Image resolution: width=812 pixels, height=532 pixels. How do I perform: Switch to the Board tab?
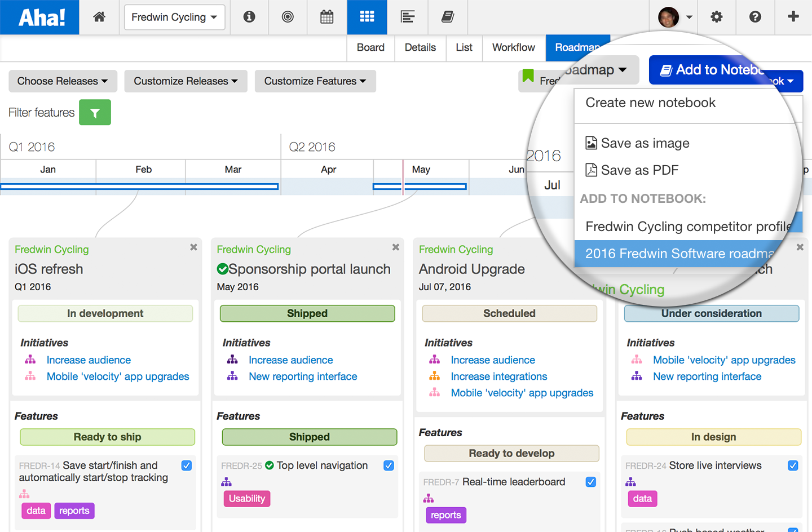pyautogui.click(x=370, y=48)
